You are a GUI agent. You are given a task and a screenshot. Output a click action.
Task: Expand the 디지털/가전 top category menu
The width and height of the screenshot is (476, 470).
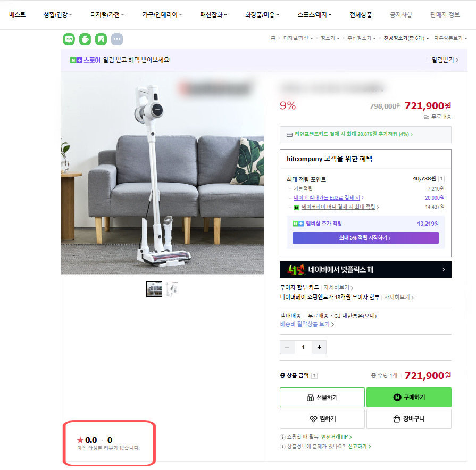pyautogui.click(x=107, y=15)
